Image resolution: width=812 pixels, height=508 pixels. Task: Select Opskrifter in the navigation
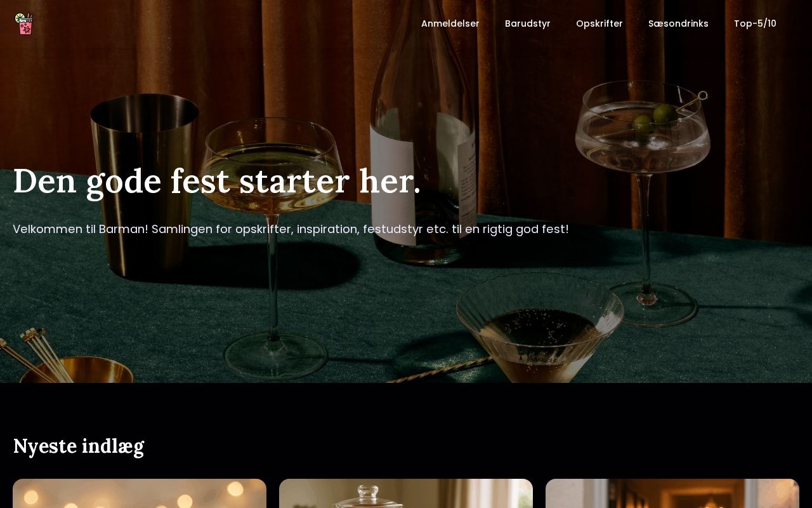[599, 23]
